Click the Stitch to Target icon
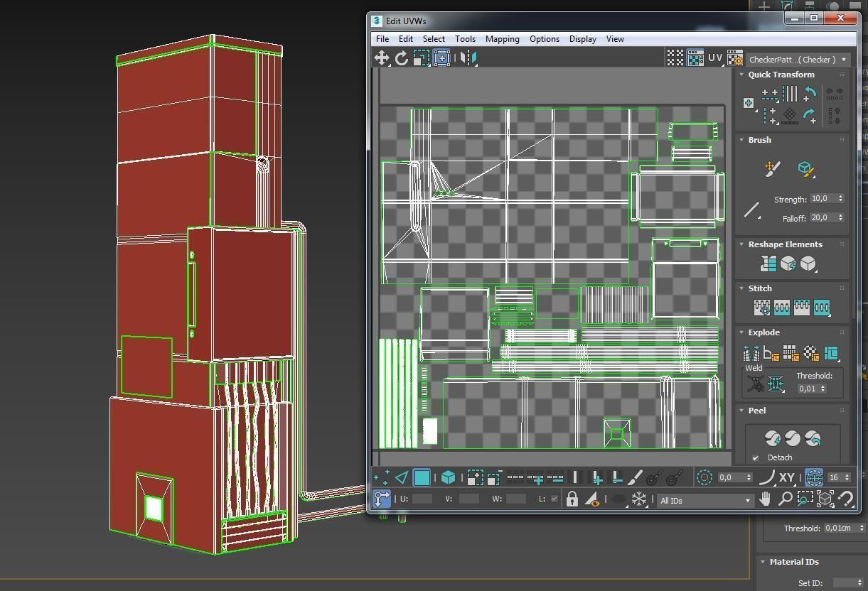Image resolution: width=868 pixels, height=591 pixels. pos(762,308)
